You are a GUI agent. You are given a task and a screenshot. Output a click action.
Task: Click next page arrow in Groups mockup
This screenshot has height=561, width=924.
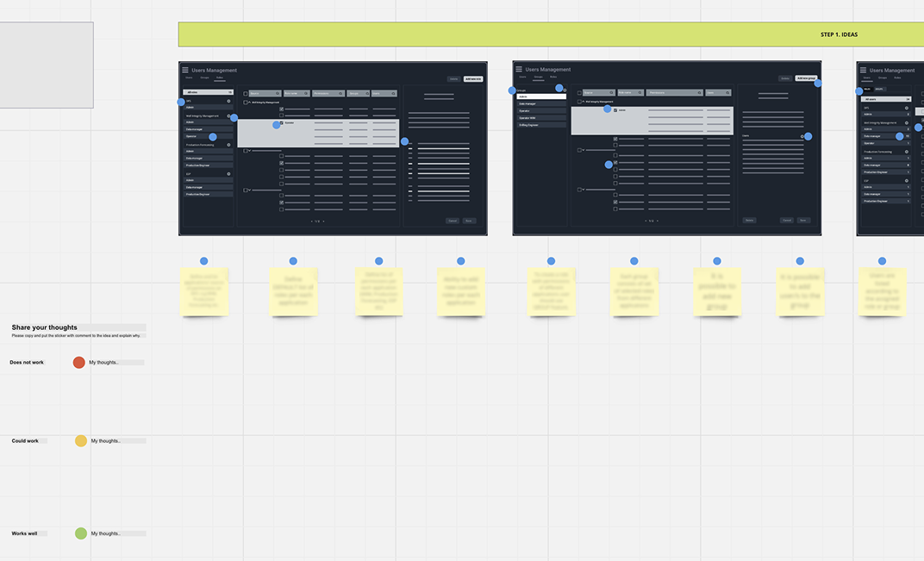[x=658, y=221]
